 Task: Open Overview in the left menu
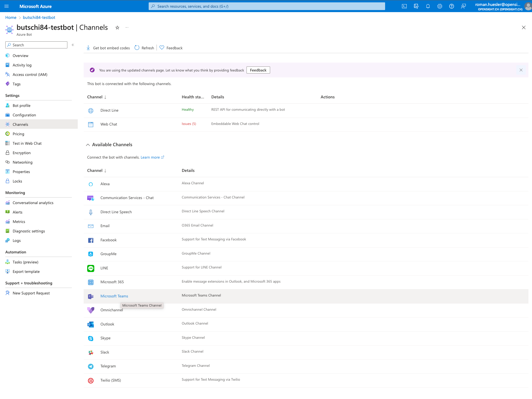point(20,56)
